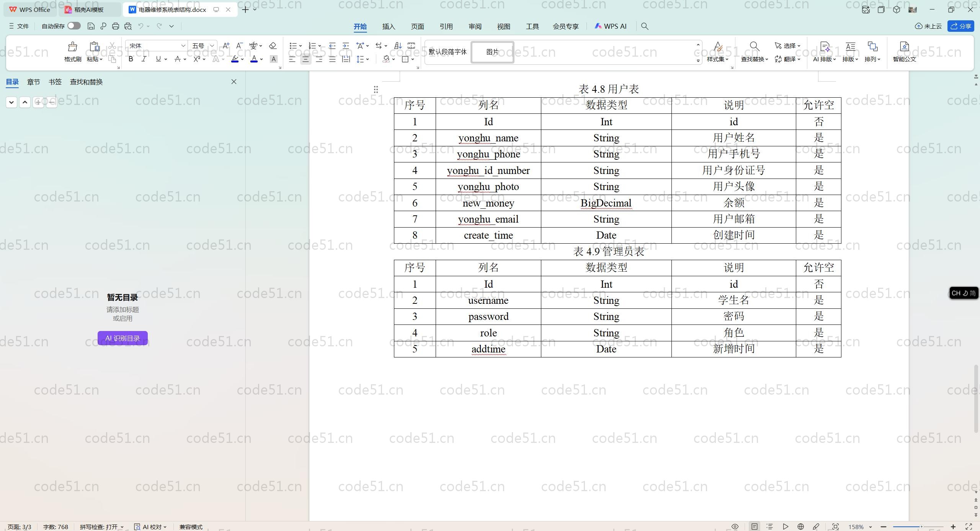
Task: Click the full screen icon in status bar
Action: coord(970,526)
